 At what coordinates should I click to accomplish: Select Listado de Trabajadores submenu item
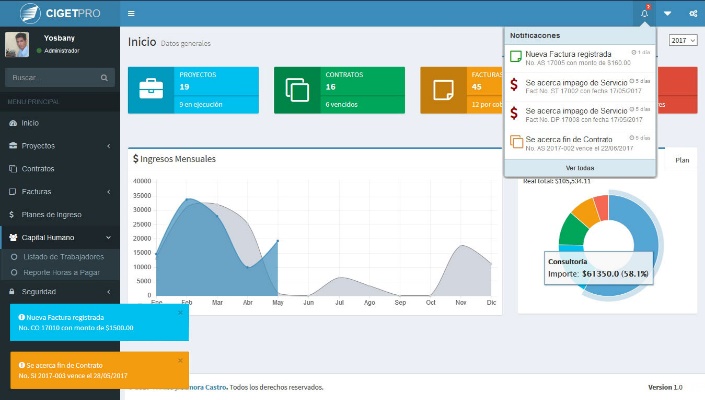[x=63, y=256]
